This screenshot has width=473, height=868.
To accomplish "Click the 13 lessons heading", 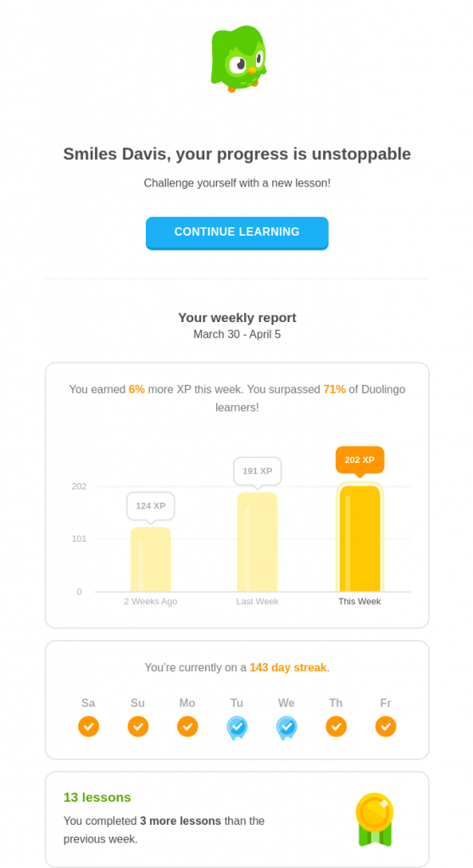I will [97, 798].
